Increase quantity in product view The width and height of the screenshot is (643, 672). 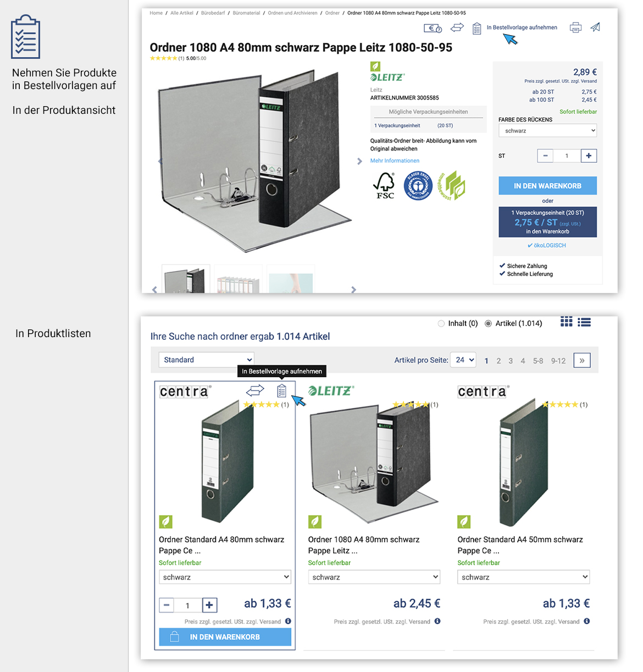(x=589, y=156)
